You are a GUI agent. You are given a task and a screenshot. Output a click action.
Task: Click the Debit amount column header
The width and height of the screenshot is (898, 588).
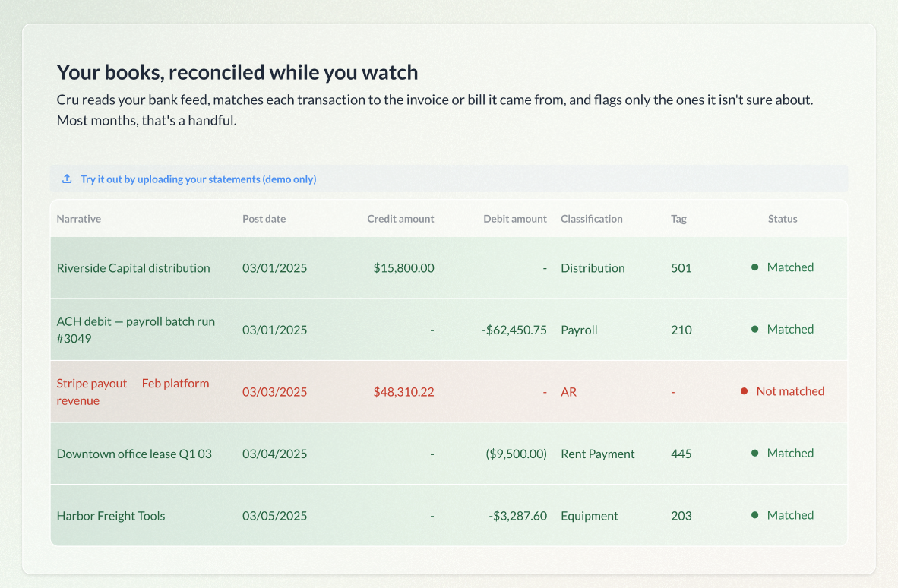point(515,219)
